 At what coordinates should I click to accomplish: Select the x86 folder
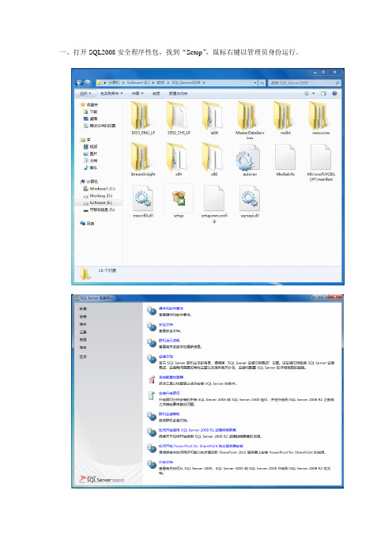(x=214, y=159)
